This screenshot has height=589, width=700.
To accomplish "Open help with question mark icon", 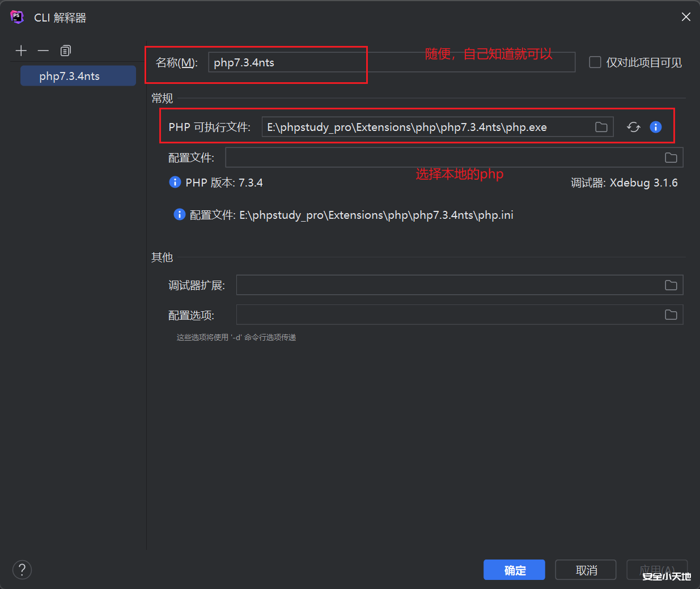I will click(x=22, y=570).
